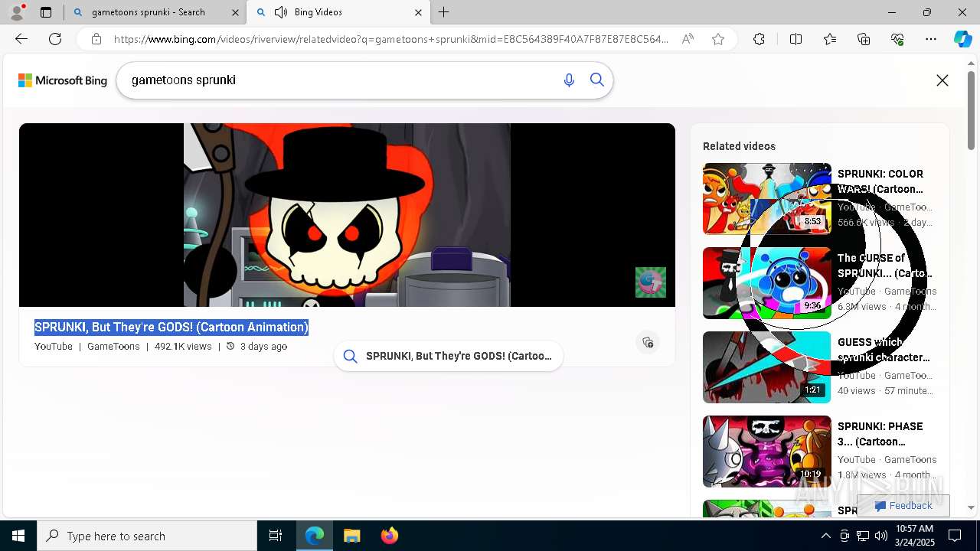Launch Copilot from the toolbar

963,39
